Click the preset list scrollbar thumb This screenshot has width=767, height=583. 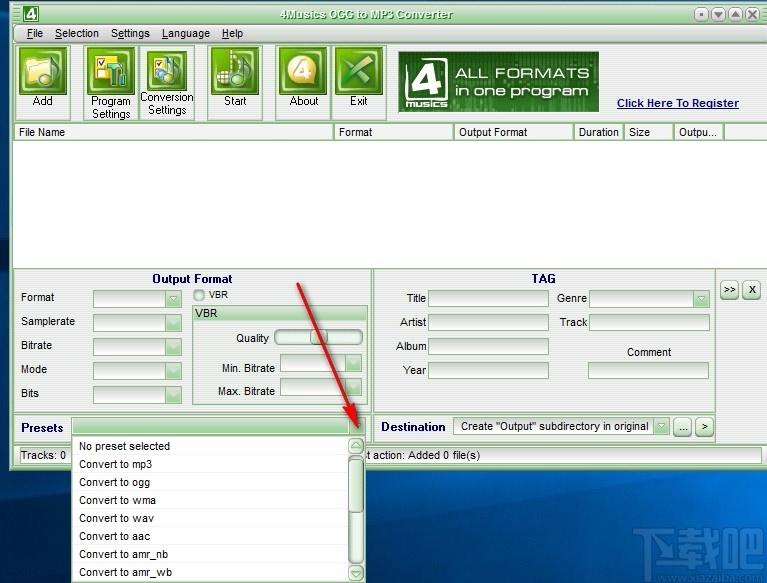(x=356, y=484)
